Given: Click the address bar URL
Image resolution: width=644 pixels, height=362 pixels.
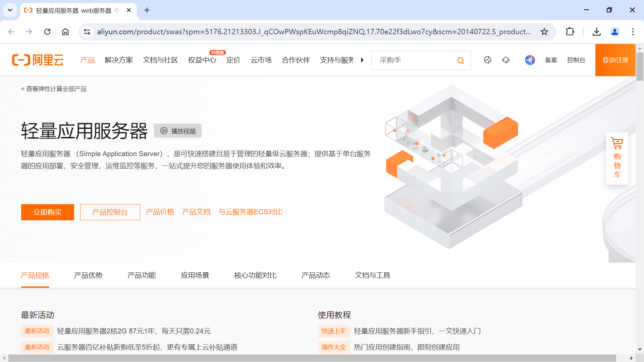Looking at the screenshot, I should (314, 32).
